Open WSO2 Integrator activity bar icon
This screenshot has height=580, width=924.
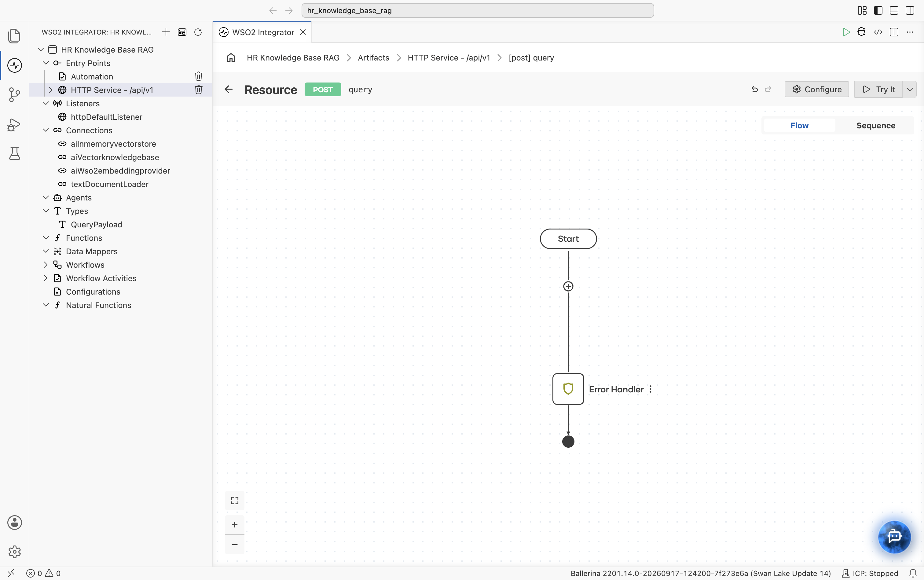click(x=15, y=66)
